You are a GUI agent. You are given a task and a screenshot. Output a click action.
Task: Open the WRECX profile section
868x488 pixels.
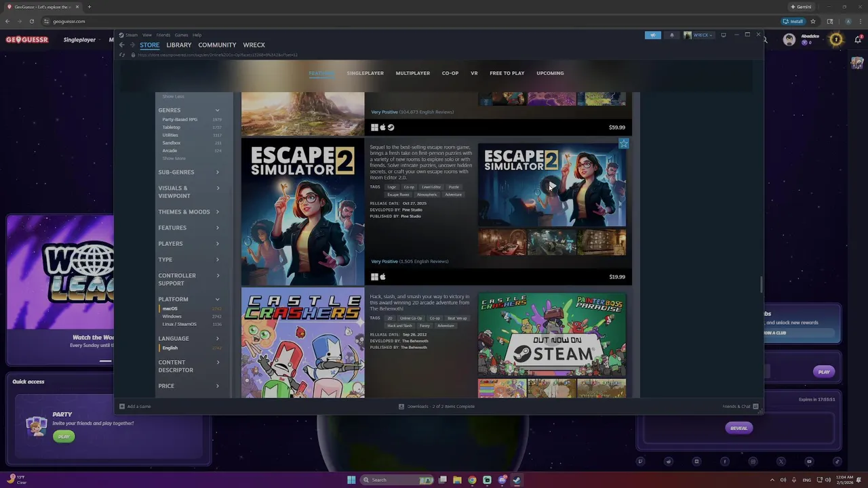pyautogui.click(x=254, y=45)
